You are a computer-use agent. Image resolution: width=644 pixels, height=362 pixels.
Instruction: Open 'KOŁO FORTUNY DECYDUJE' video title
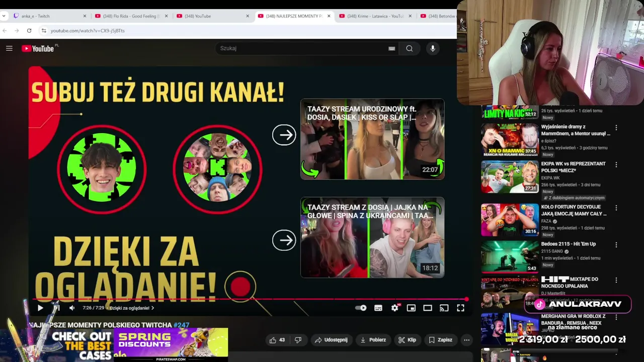tap(574, 210)
